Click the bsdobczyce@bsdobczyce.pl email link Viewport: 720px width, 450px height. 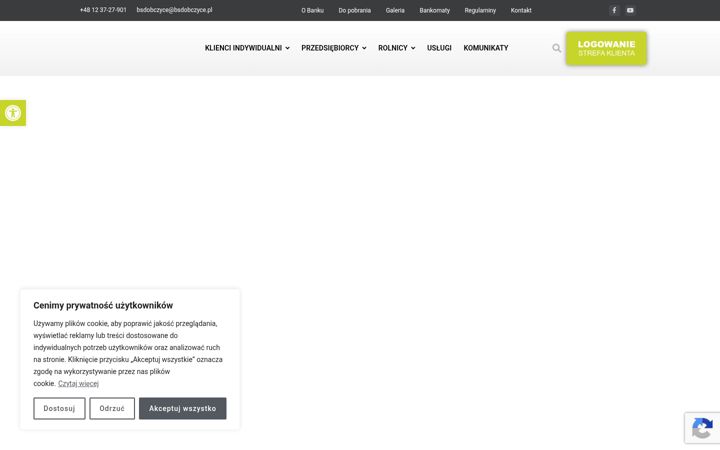(174, 10)
